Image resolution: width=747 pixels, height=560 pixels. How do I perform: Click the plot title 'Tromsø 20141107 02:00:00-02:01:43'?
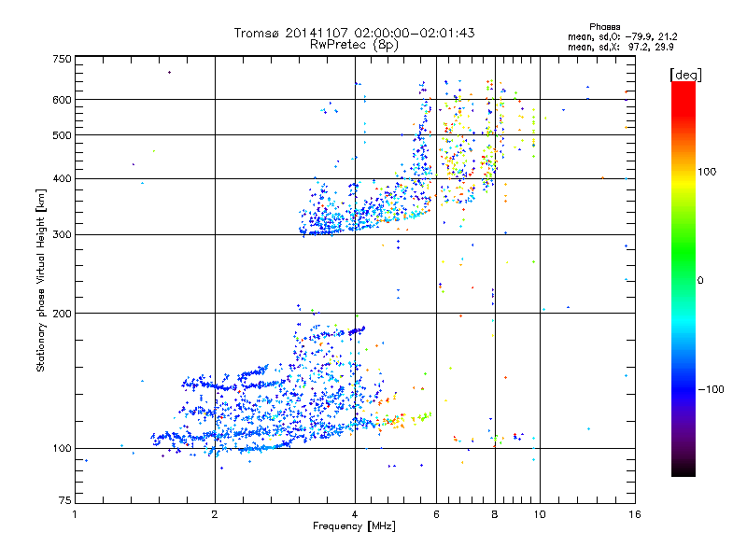point(354,33)
